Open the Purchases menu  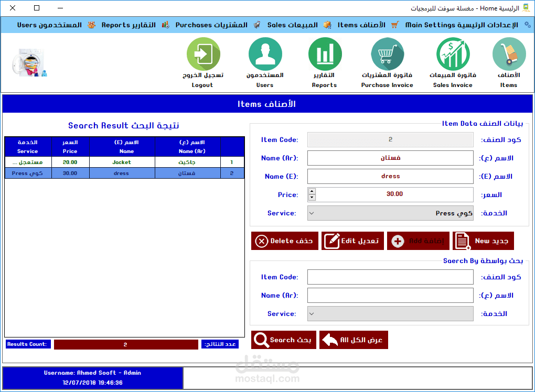point(211,25)
